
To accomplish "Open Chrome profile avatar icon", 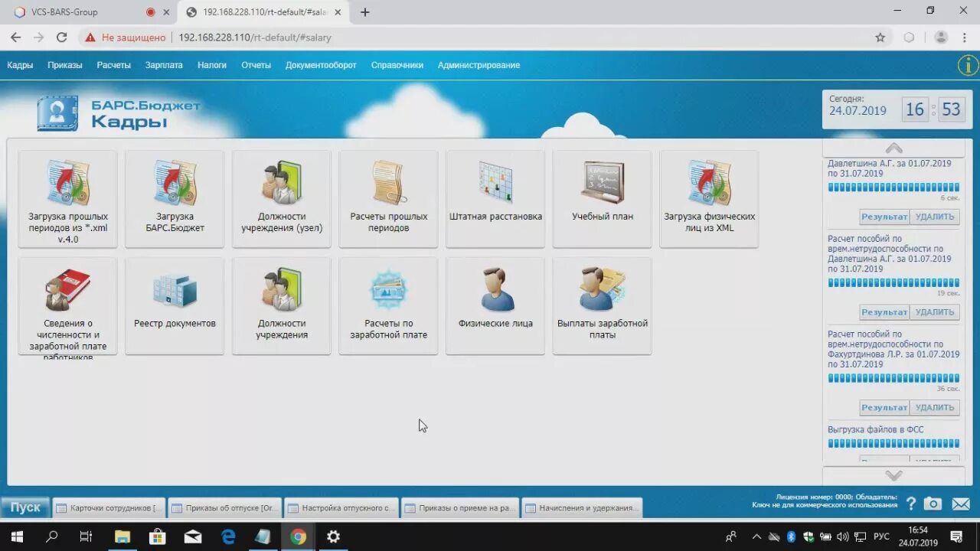I will [941, 37].
